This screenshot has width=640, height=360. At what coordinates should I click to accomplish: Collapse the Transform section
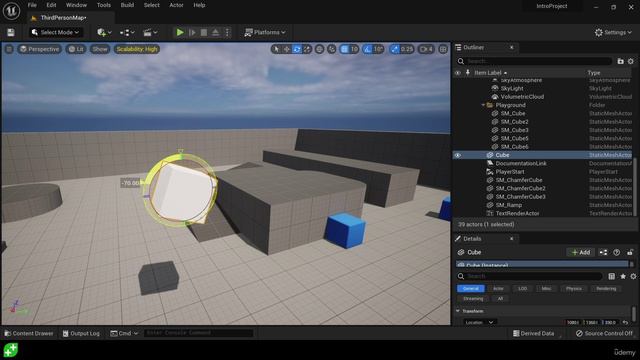[x=458, y=311]
